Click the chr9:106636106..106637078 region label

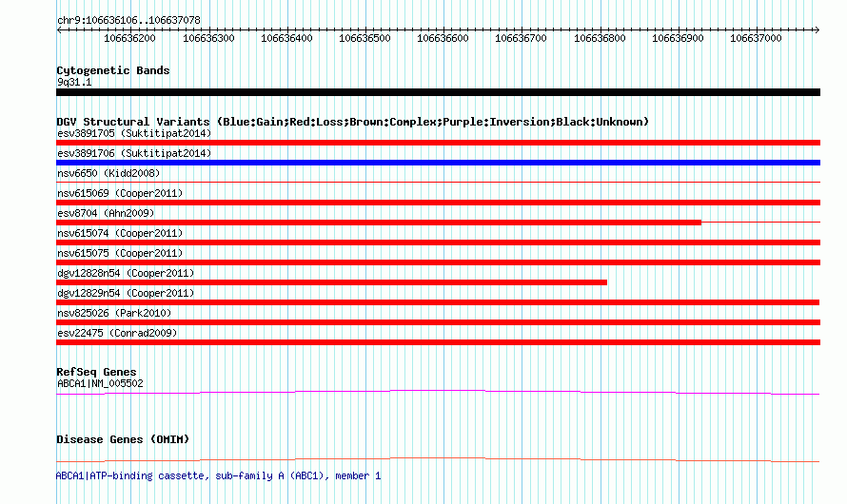click(128, 21)
